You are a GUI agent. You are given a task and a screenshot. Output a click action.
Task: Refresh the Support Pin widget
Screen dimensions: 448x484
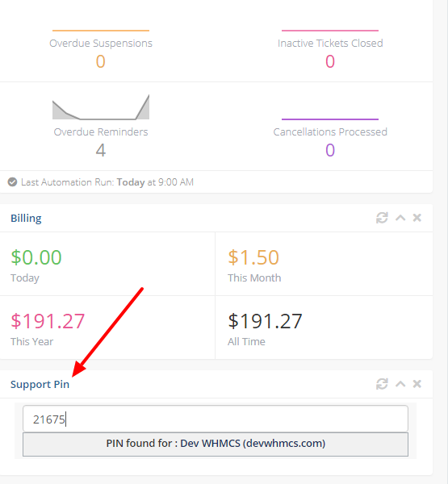coord(382,384)
